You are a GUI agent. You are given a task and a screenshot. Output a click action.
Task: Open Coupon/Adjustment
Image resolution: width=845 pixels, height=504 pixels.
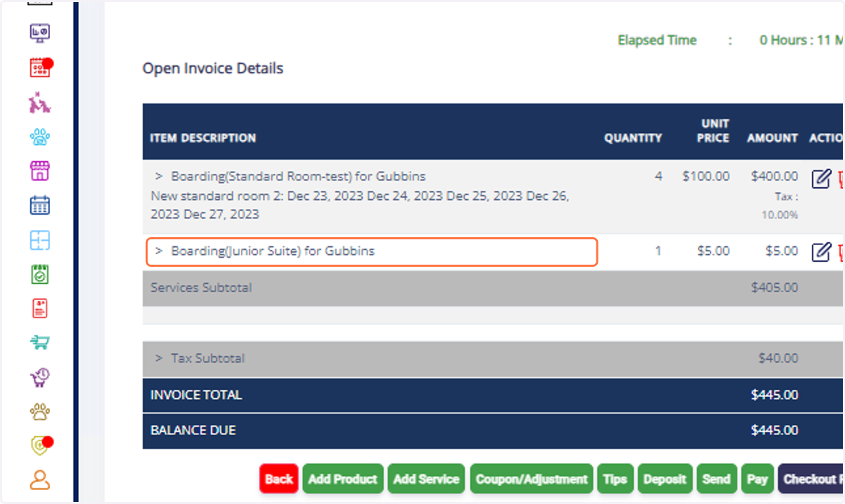click(532, 479)
